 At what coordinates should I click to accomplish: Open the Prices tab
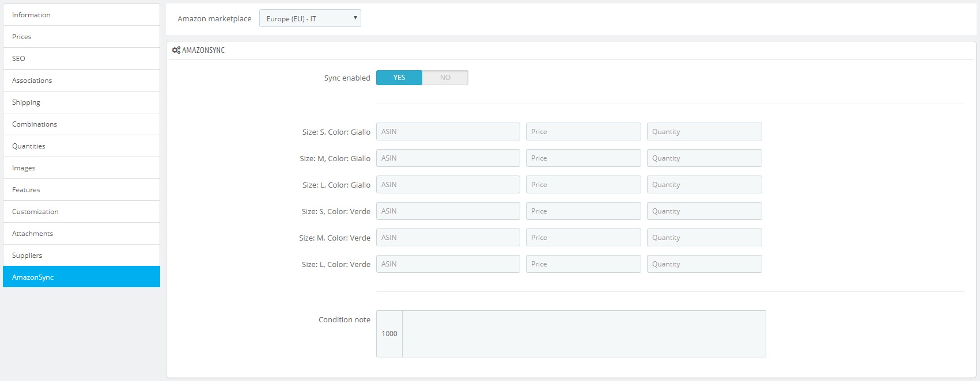81,37
